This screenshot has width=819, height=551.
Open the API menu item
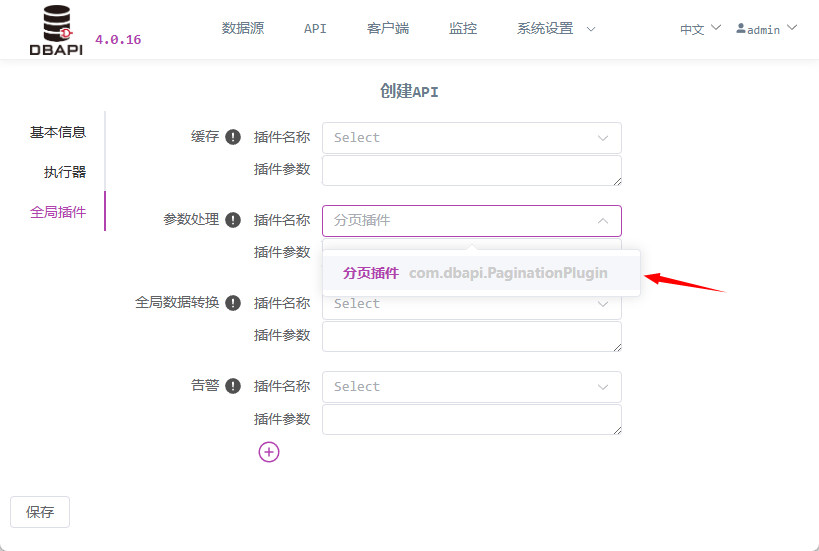click(x=315, y=28)
